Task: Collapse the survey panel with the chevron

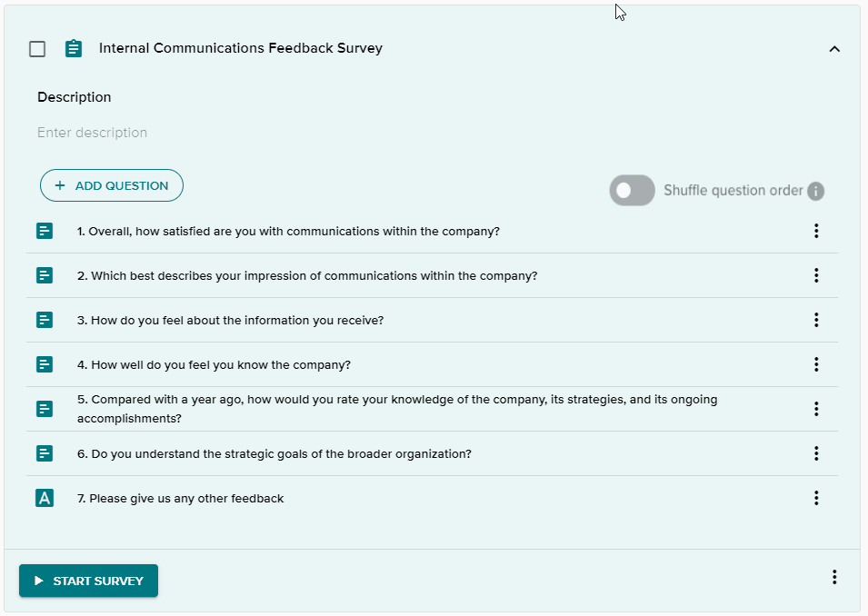Action: point(834,49)
